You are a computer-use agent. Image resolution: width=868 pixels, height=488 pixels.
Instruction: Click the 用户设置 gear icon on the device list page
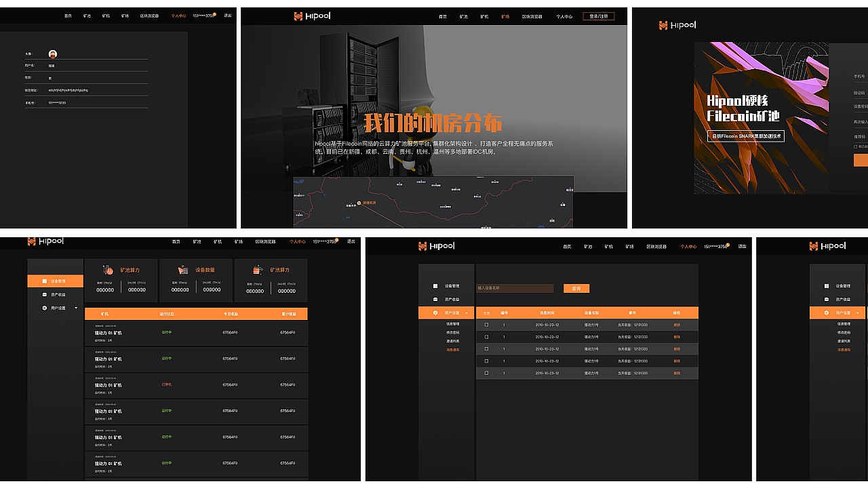pyautogui.click(x=45, y=308)
